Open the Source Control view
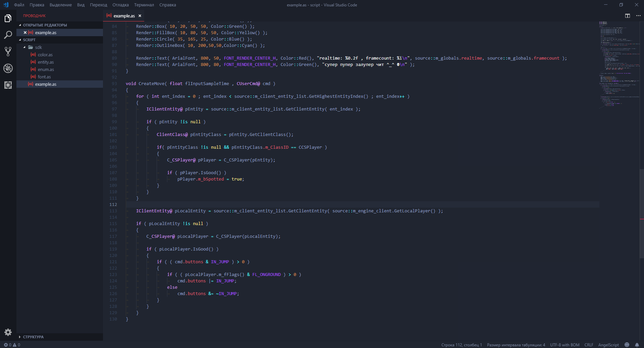This screenshot has height=348, width=644. click(x=8, y=52)
